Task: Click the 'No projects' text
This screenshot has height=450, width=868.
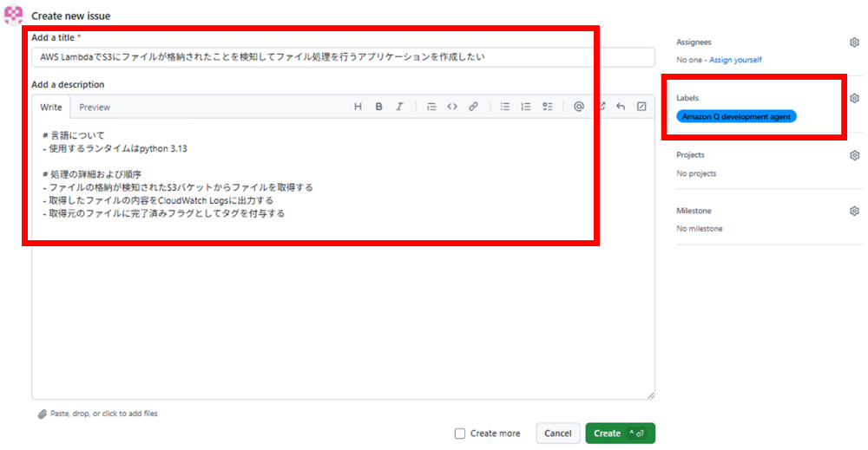Action: coord(696,173)
